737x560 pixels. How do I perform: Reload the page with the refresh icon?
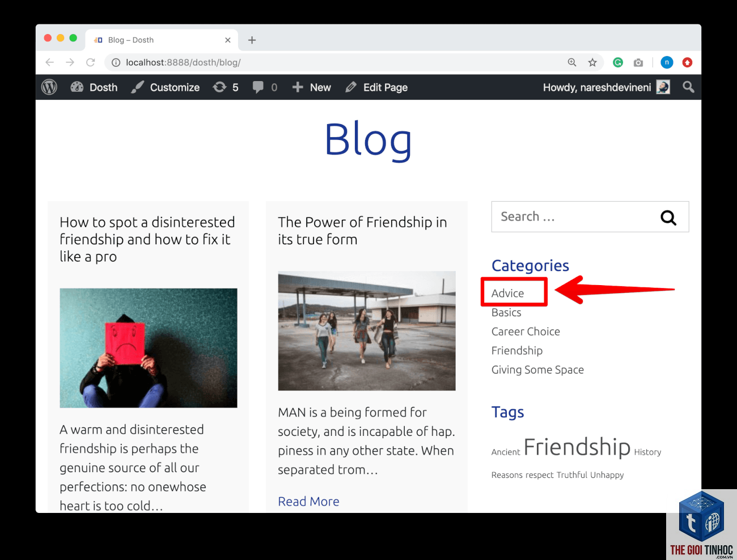click(x=90, y=62)
